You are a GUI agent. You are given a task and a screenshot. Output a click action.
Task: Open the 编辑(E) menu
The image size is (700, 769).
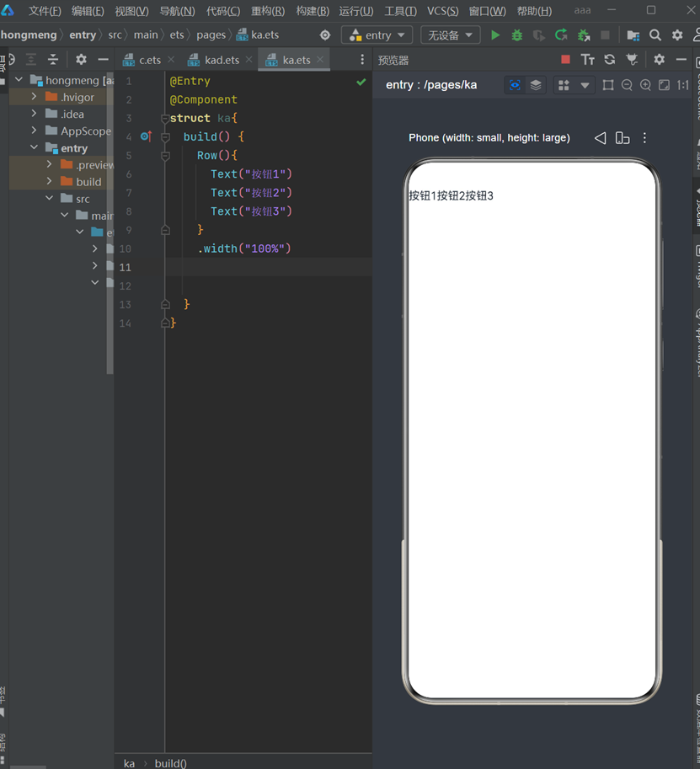88,11
